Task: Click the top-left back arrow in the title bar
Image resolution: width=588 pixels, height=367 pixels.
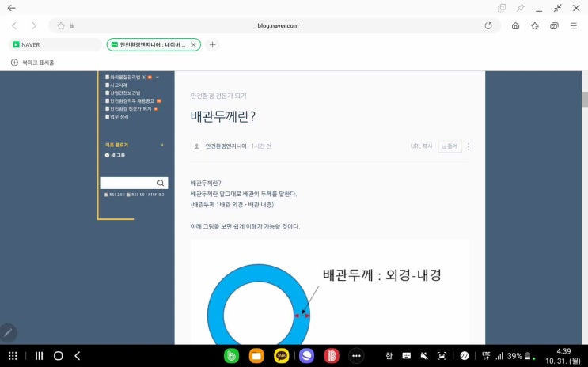Action: tap(12, 8)
